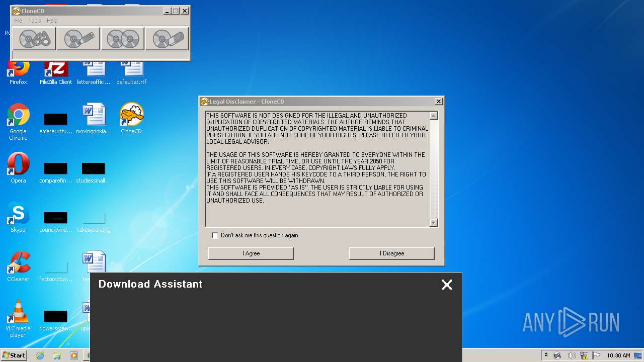The image size is (644, 362).
Task: Open the Help menu in CloneCD
Action: coord(52,21)
